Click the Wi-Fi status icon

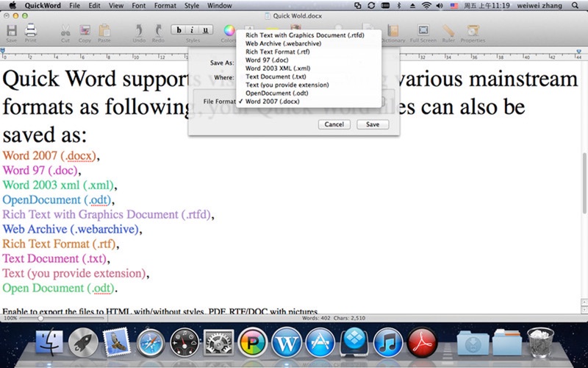tap(426, 5)
